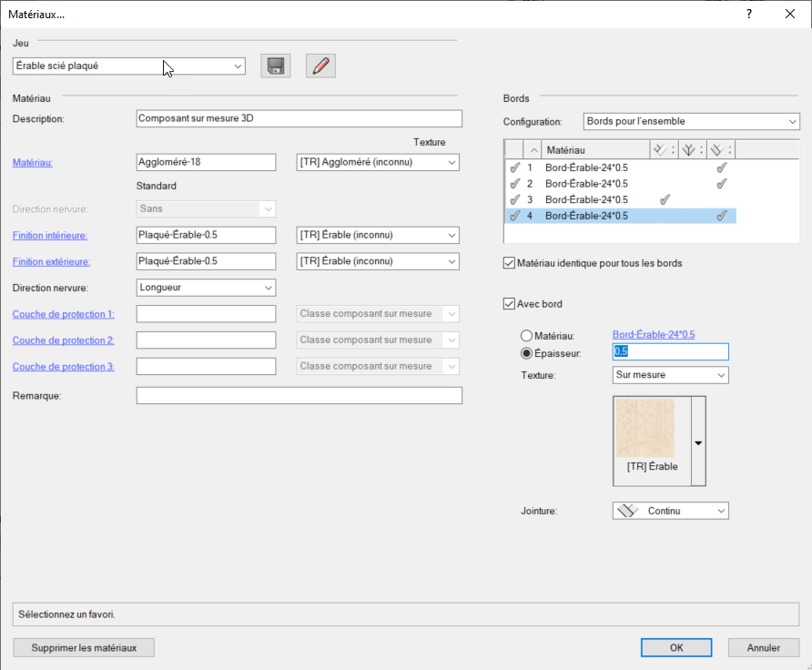The width and height of the screenshot is (812, 670).
Task: Click the first joint type column header icon
Action: (x=660, y=149)
